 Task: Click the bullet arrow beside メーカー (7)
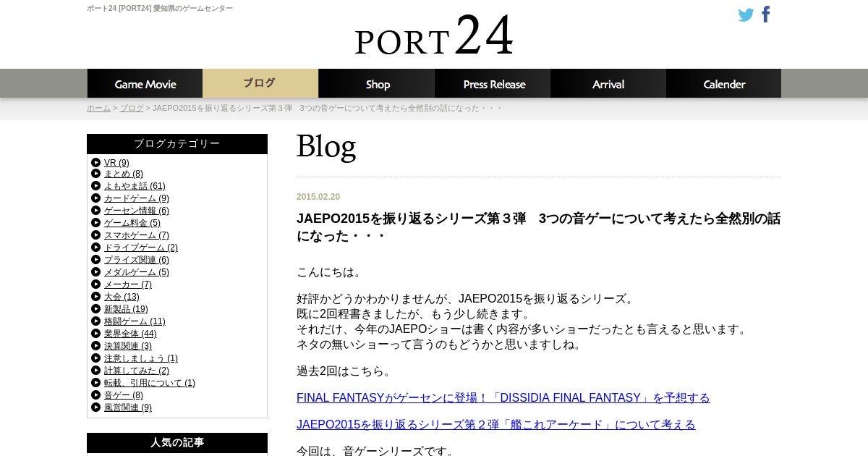[x=95, y=284]
